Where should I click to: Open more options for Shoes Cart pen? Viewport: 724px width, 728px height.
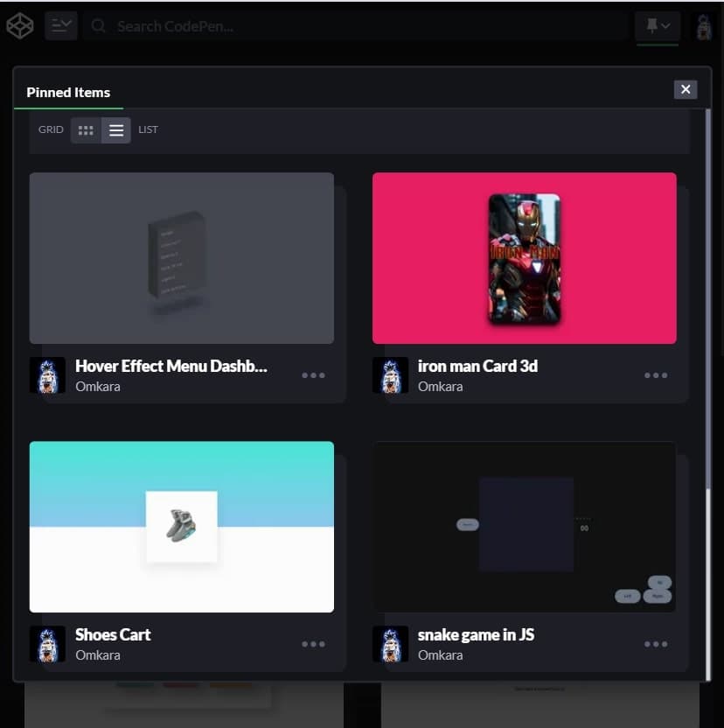pos(313,643)
